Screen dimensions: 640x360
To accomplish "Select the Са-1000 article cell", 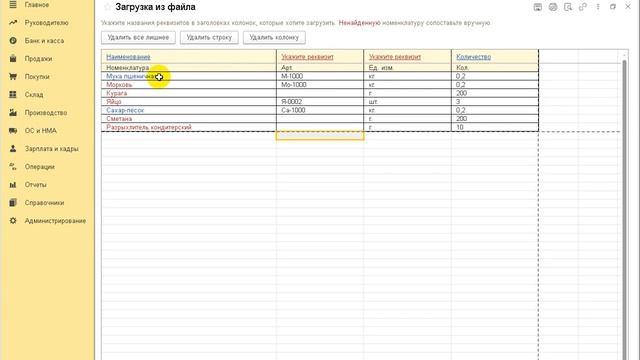I will pos(320,110).
